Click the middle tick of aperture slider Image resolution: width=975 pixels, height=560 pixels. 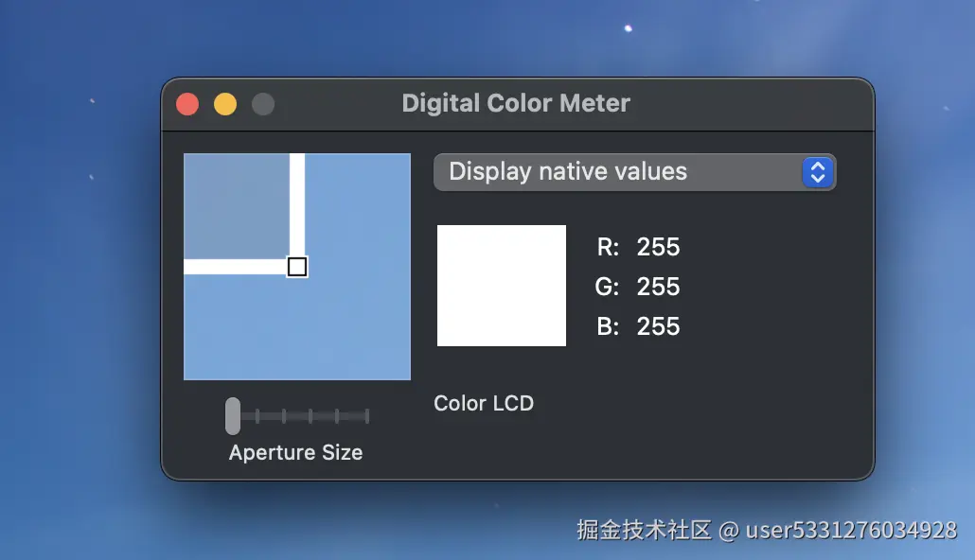point(310,416)
